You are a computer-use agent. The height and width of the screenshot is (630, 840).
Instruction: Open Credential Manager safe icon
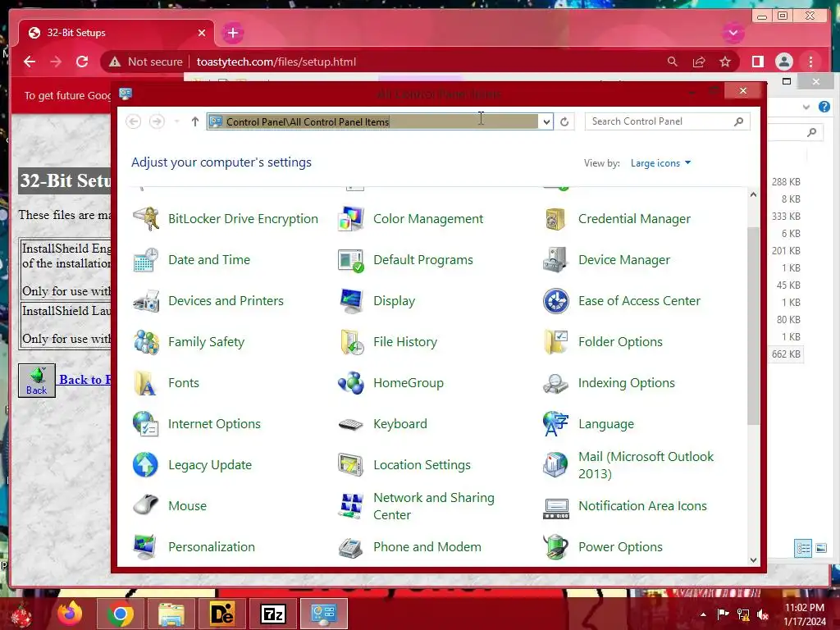tap(555, 218)
